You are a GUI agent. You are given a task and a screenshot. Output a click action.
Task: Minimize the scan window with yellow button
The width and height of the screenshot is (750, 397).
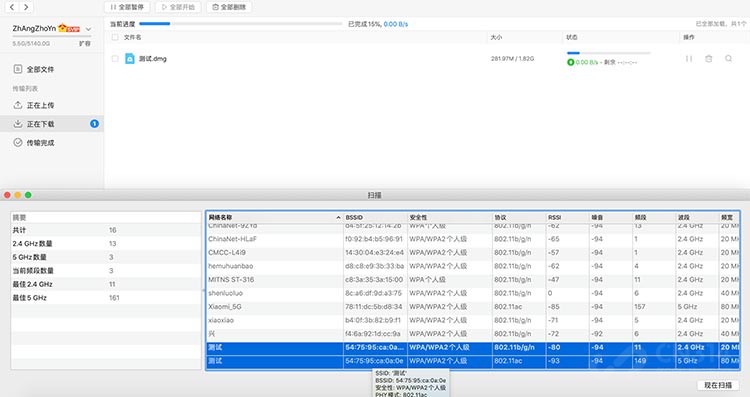[x=17, y=195]
